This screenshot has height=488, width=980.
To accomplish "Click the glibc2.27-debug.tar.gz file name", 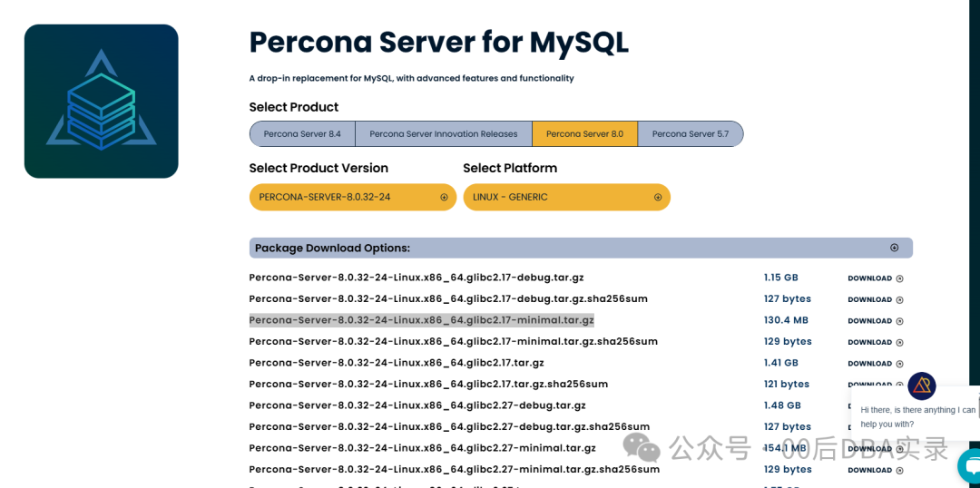I will (417, 405).
